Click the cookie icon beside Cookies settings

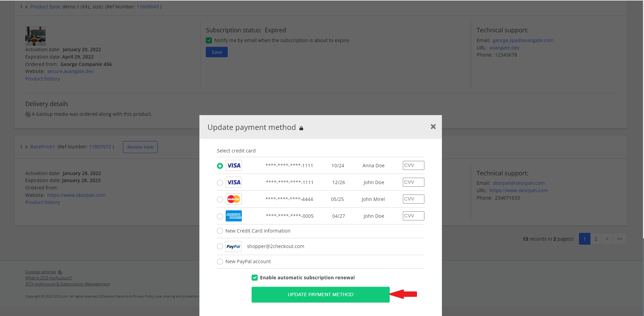[x=60, y=272]
